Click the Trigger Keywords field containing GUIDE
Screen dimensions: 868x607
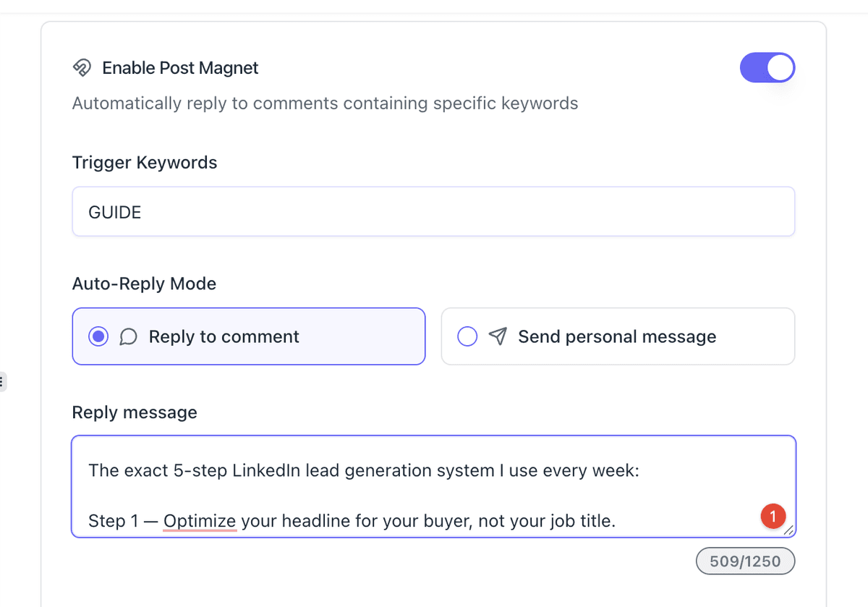coord(433,212)
